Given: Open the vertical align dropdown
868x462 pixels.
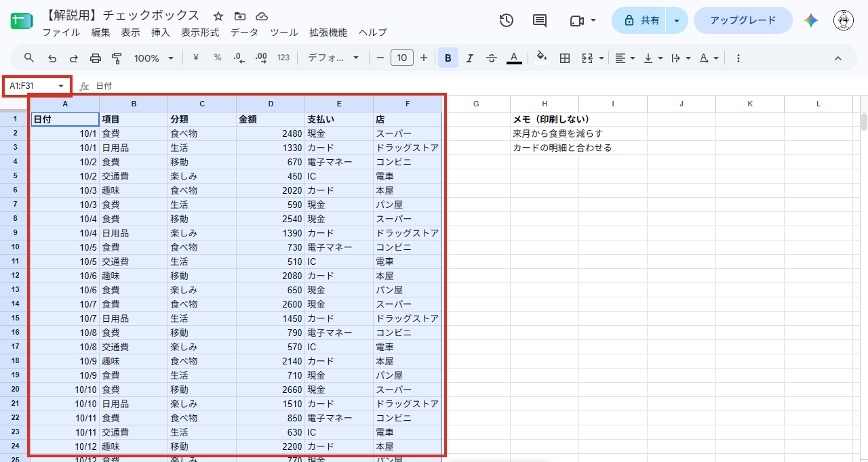Looking at the screenshot, I should pos(652,58).
